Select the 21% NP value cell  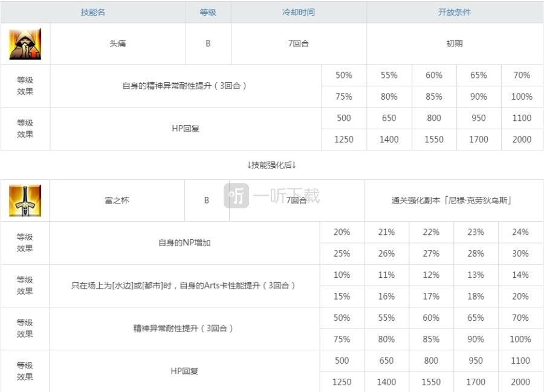click(x=386, y=232)
